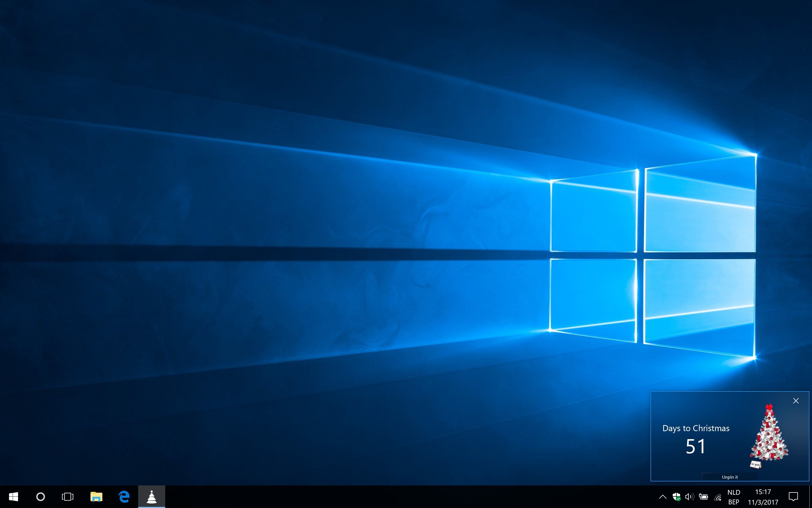Screen dimensions: 812x508
Task: Click the countdown number 51
Action: click(x=696, y=446)
